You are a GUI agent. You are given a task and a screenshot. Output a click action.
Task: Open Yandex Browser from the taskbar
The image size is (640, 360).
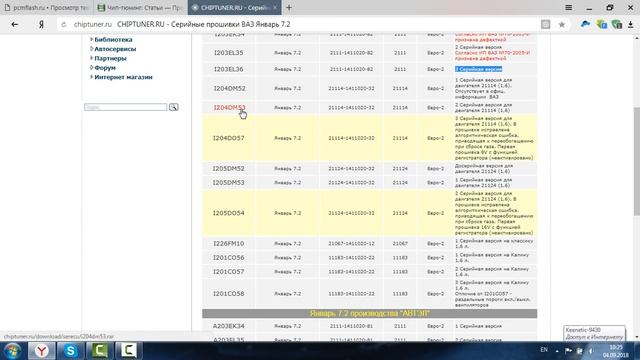42,351
